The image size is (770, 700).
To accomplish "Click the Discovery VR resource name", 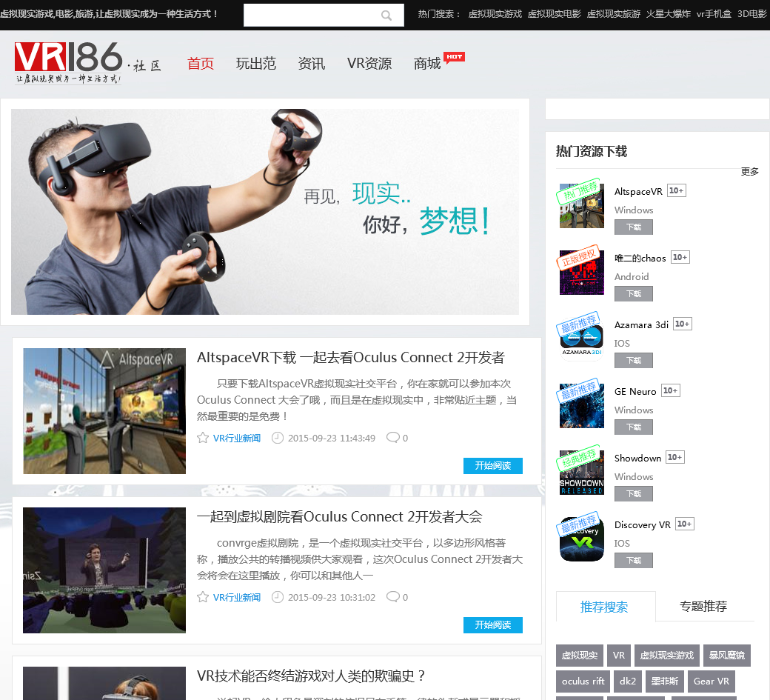I will (x=643, y=525).
